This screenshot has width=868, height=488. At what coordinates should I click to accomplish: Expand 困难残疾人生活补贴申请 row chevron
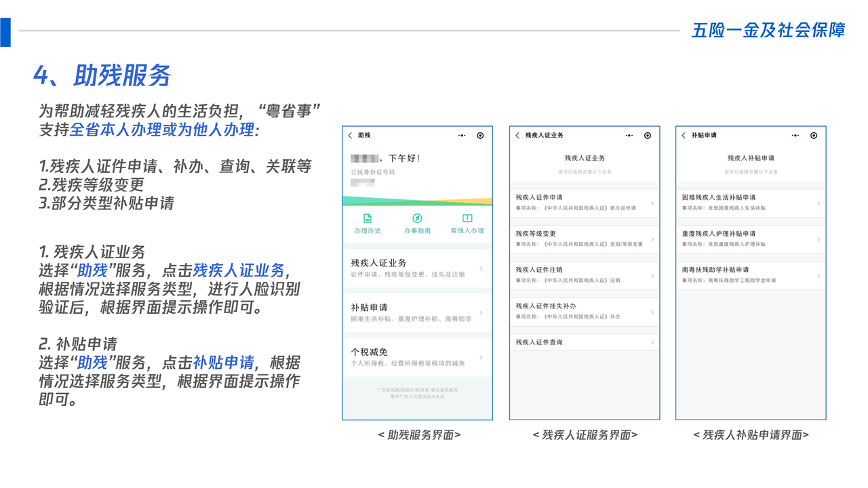[x=819, y=203]
